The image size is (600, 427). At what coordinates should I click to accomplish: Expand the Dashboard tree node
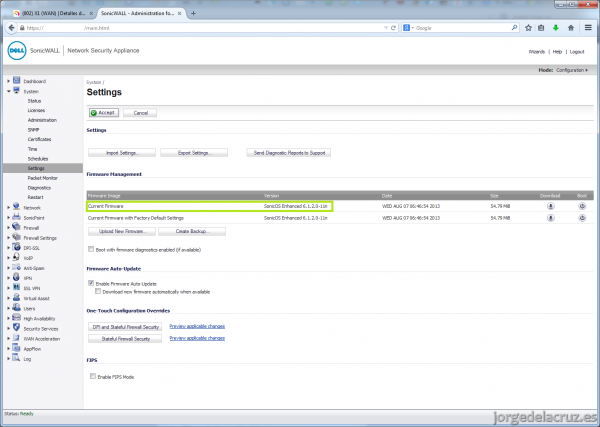tap(8, 81)
